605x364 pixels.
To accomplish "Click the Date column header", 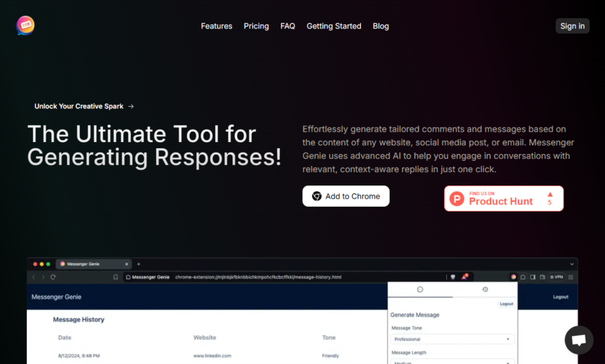I will pyautogui.click(x=65, y=337).
